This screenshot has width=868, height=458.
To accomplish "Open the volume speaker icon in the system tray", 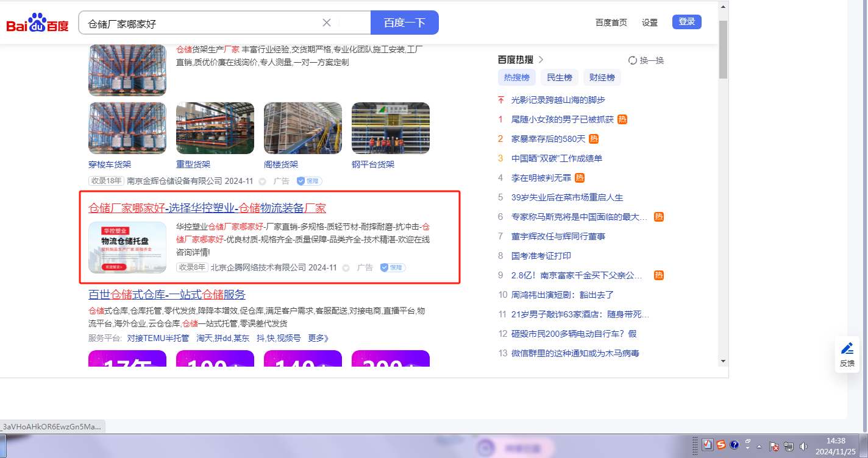I will (803, 446).
